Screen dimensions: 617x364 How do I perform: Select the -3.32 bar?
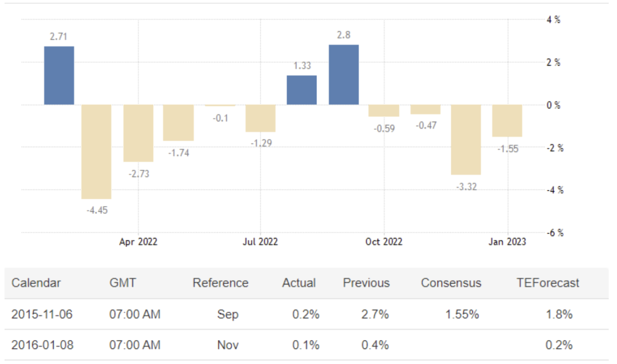(466, 139)
